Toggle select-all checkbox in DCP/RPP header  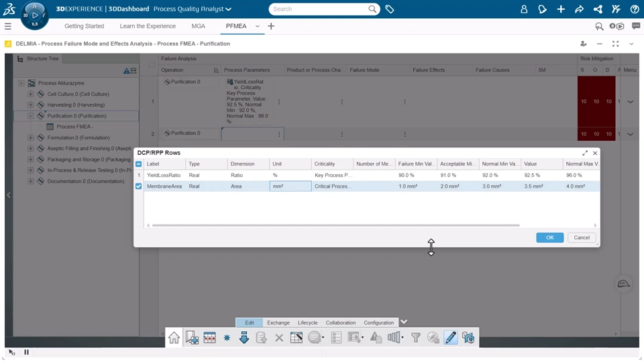(139, 164)
